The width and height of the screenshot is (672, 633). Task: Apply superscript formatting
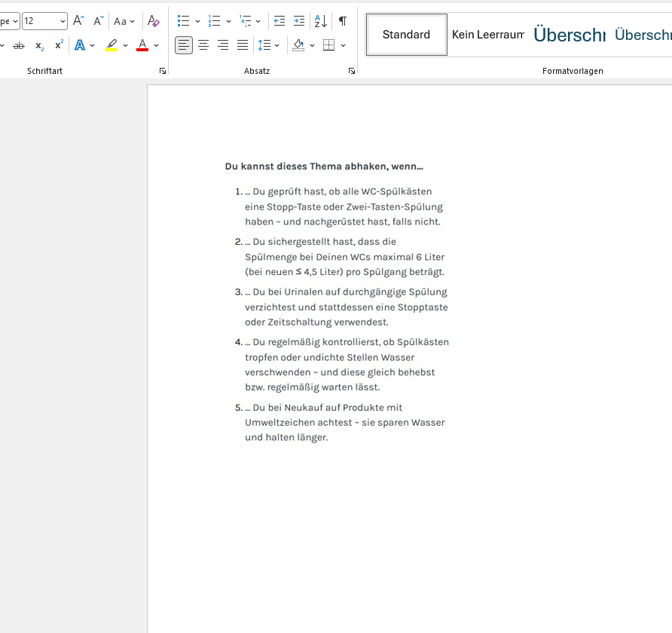(x=60, y=45)
